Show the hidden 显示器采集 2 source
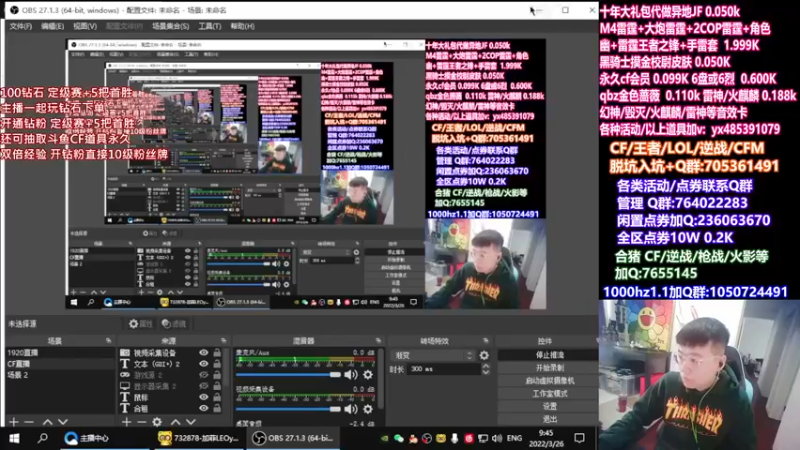 point(204,386)
